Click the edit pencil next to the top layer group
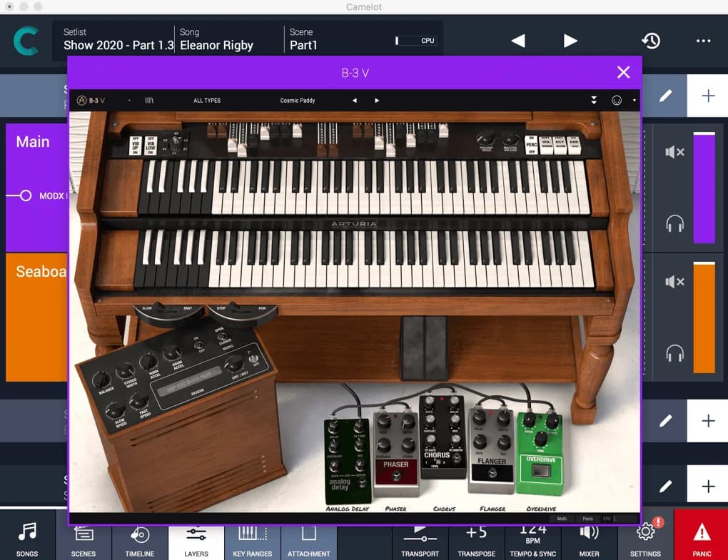Viewport: 728px width, 560px height. [x=665, y=95]
